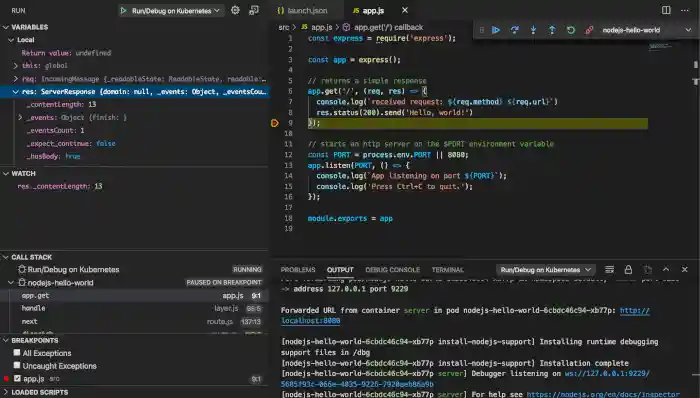
Task: Open the output channel dropdown
Action: point(546,269)
